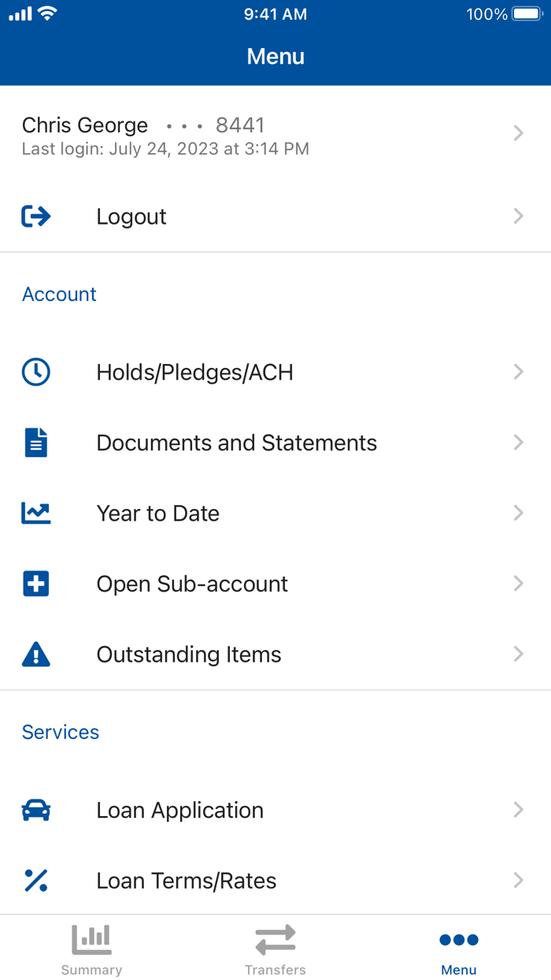Tap the three-dot Menu icon

point(459,939)
